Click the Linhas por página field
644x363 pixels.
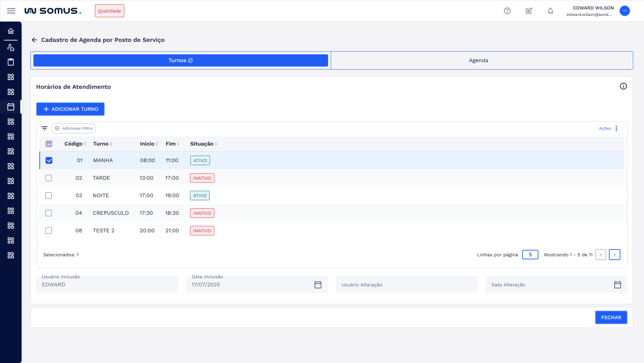pyautogui.click(x=530, y=255)
